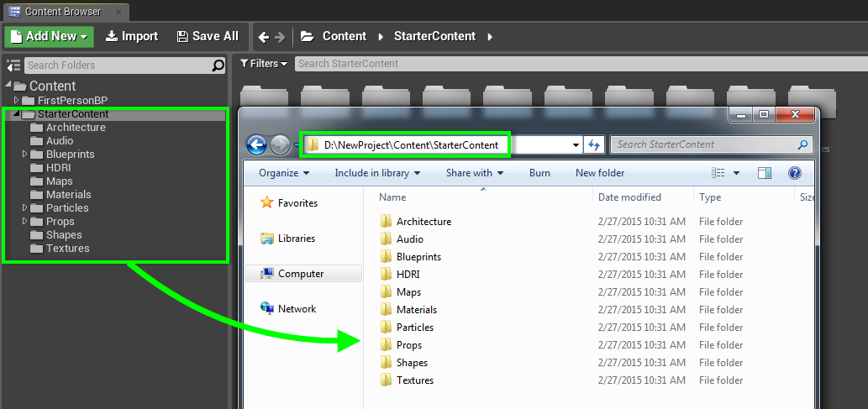
Task: Click the Add New button
Action: [x=49, y=36]
